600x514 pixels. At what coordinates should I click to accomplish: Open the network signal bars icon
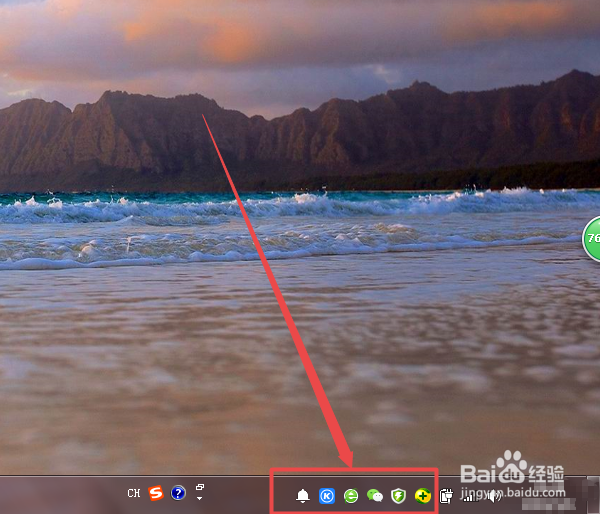pyautogui.click(x=470, y=496)
